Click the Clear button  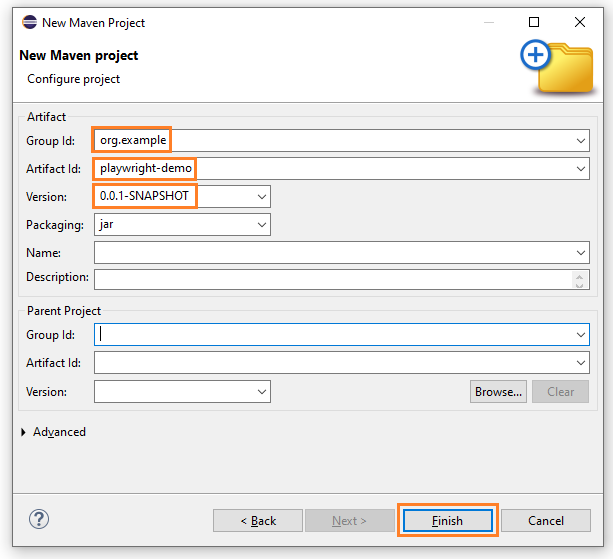pyautogui.click(x=560, y=392)
